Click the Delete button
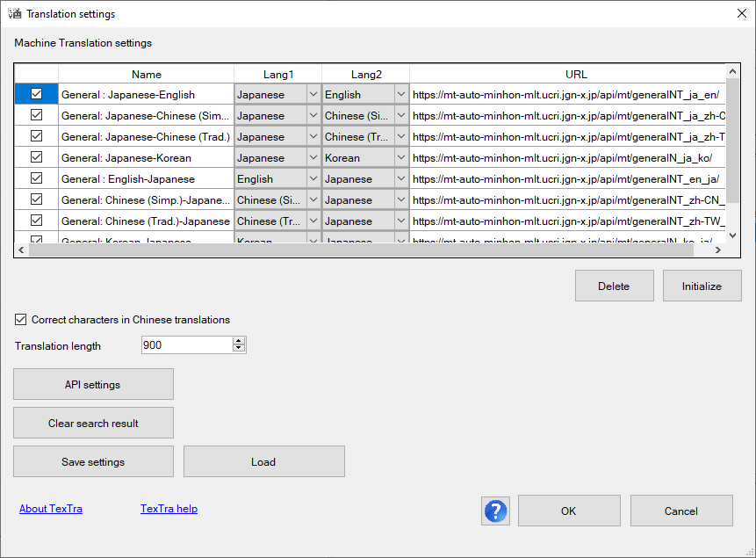Screen dimensions: 756x558 tap(615, 286)
